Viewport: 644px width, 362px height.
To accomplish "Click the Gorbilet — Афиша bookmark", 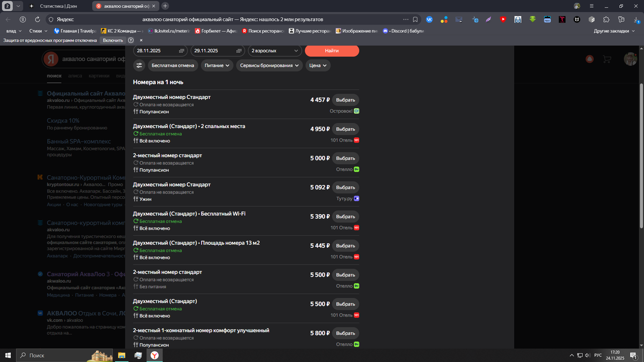I will tap(216, 31).
